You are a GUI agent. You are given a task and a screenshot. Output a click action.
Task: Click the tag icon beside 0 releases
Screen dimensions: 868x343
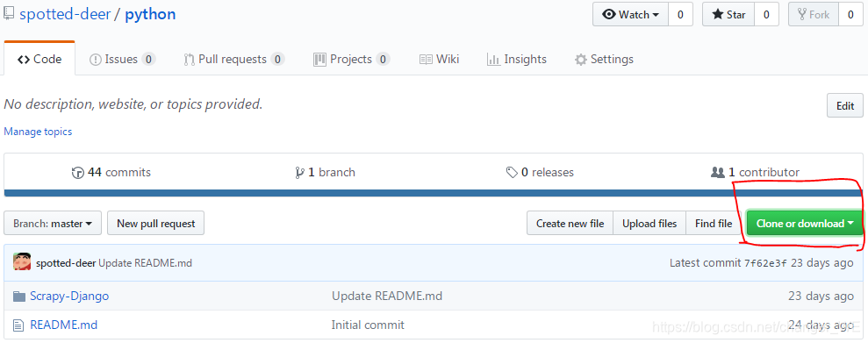click(x=512, y=173)
